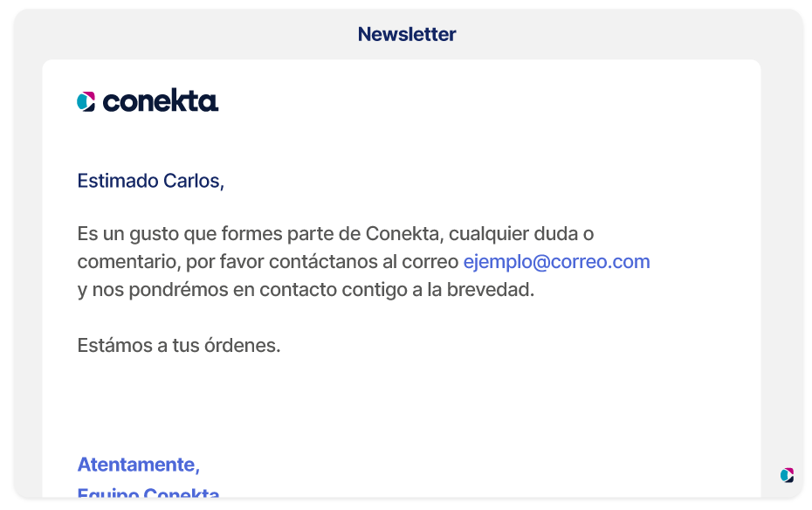
Task: Click the small Conekta icon at bottom-right corner
Action: (788, 475)
